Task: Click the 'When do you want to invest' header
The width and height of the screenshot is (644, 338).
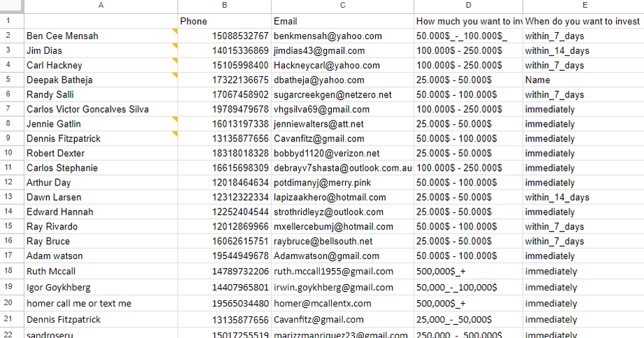Action: pos(584,21)
